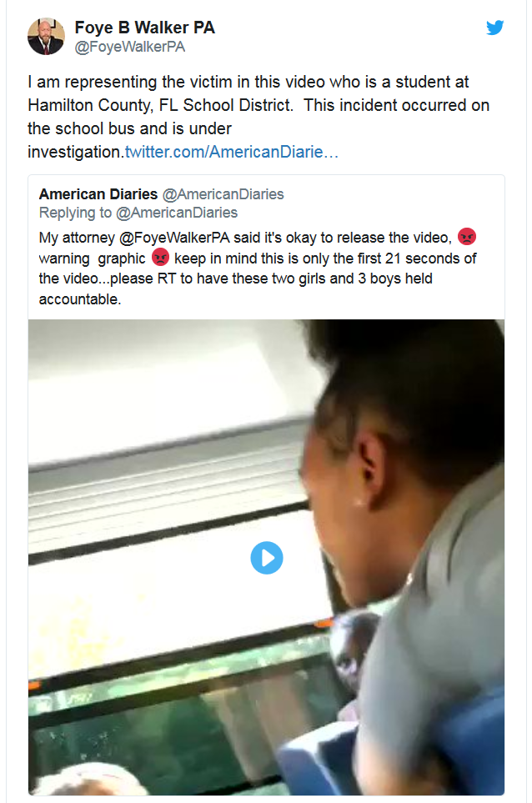The image size is (532, 803).
Task: Play the embedded bus video
Action: pos(267,558)
